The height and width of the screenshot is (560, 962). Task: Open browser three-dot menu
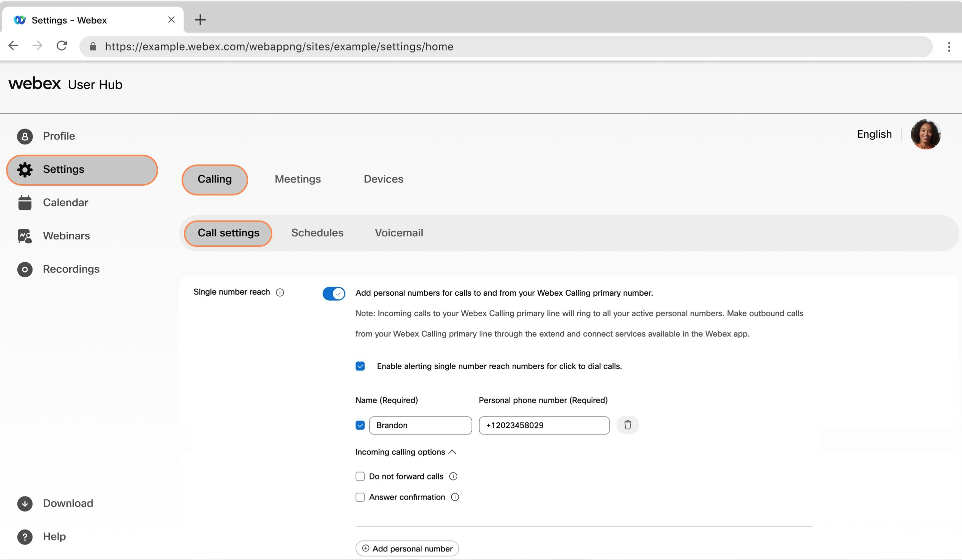tap(949, 47)
